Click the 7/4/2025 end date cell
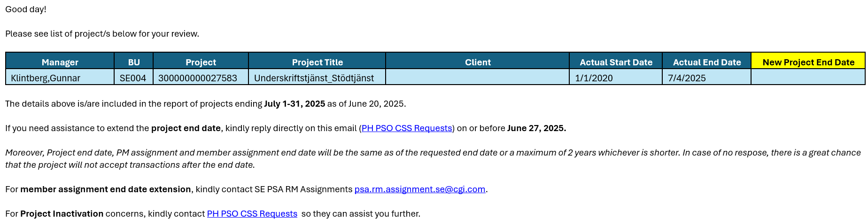The height and width of the screenshot is (219, 868). [707, 77]
